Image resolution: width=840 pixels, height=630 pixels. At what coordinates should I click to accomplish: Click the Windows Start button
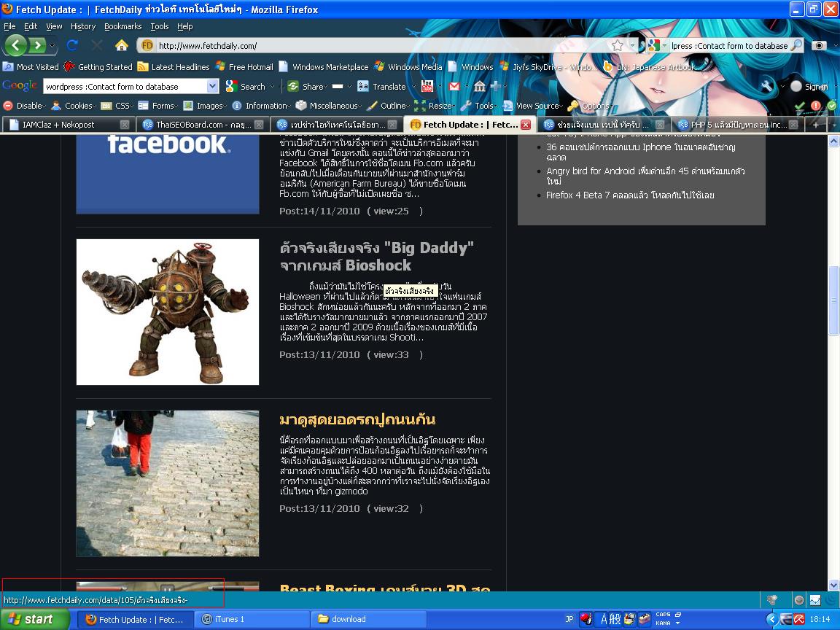(35, 619)
